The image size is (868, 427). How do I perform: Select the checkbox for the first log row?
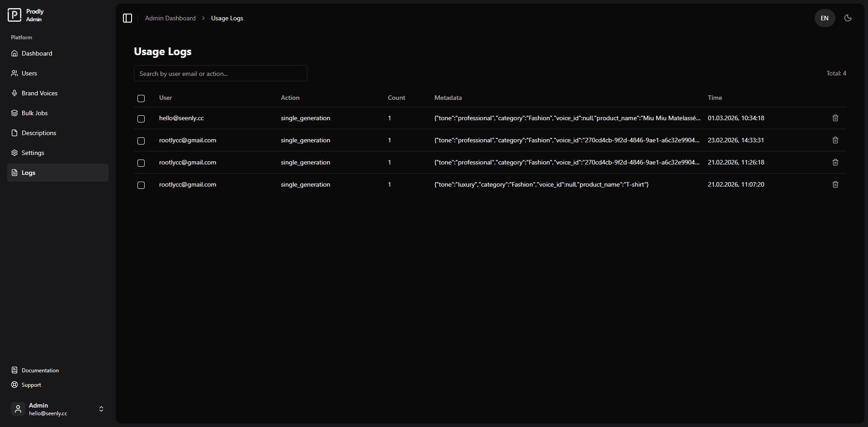click(x=141, y=119)
